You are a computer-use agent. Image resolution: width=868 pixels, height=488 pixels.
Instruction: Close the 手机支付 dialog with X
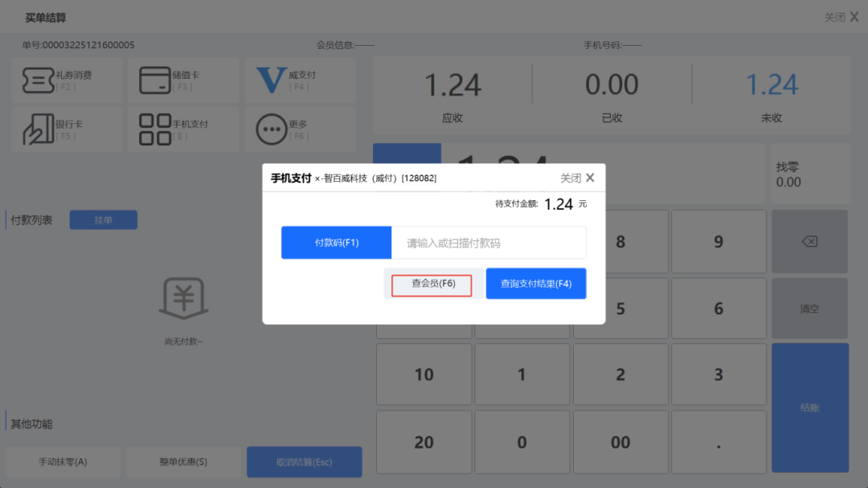[x=590, y=178]
